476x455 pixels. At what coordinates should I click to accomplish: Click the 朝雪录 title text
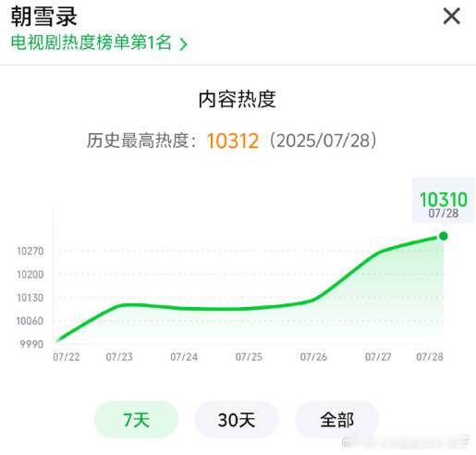click(x=43, y=16)
